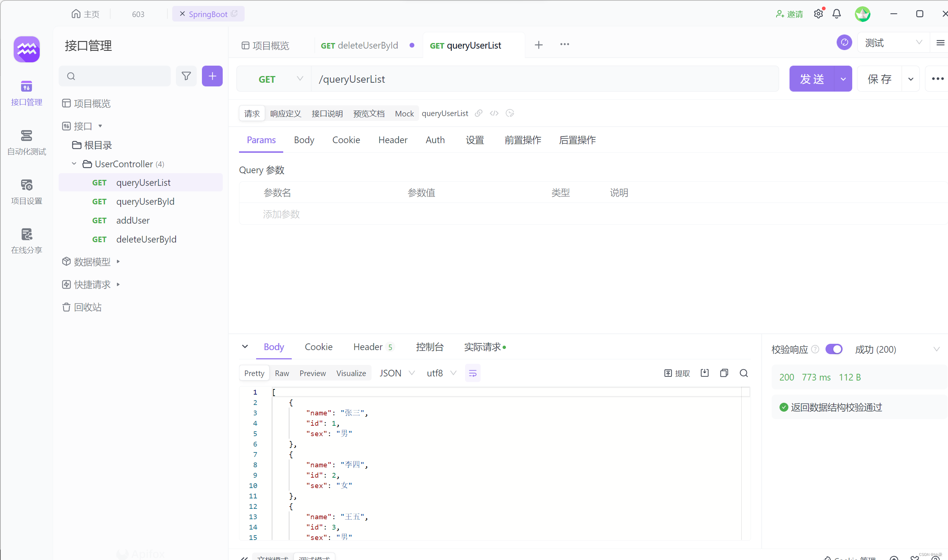948x560 pixels.
Task: Collapse the UserController folder
Action: click(74, 164)
